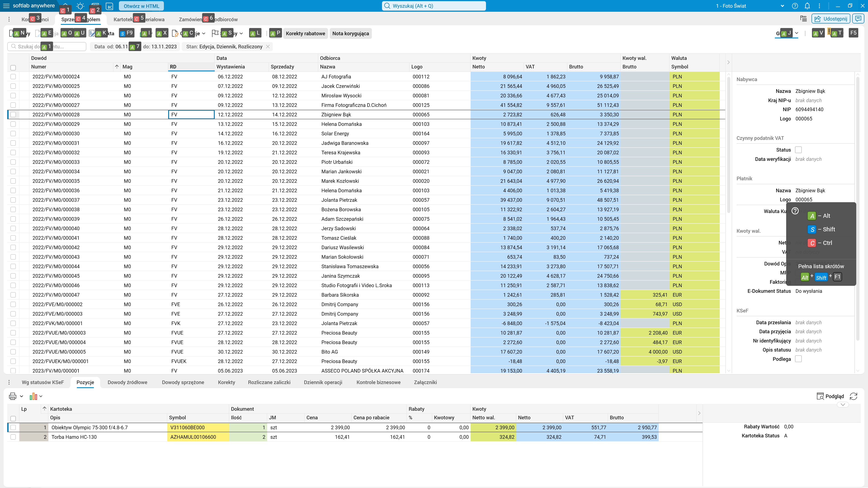
Task: Check the Obiektyw Olympic row checkbox
Action: point(13,427)
